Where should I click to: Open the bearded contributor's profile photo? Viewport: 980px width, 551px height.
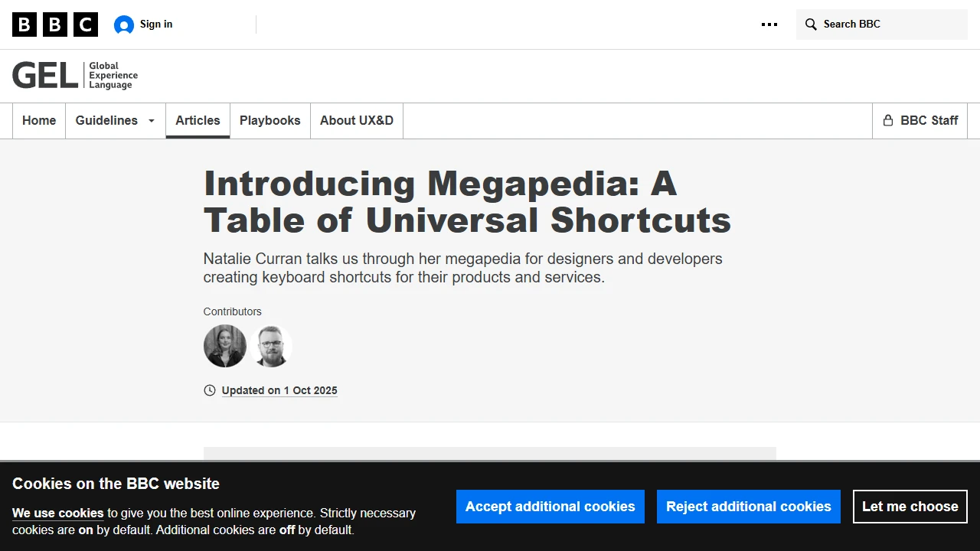click(270, 346)
